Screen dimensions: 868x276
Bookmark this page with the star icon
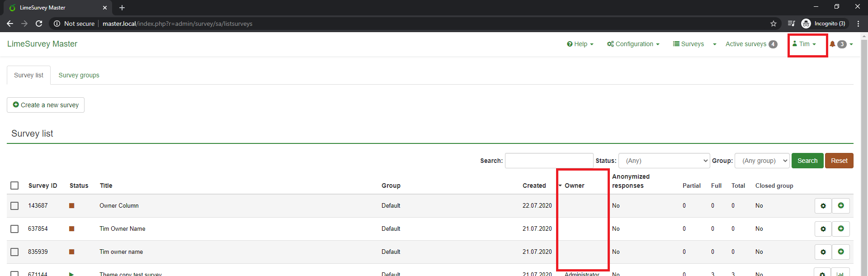click(774, 24)
